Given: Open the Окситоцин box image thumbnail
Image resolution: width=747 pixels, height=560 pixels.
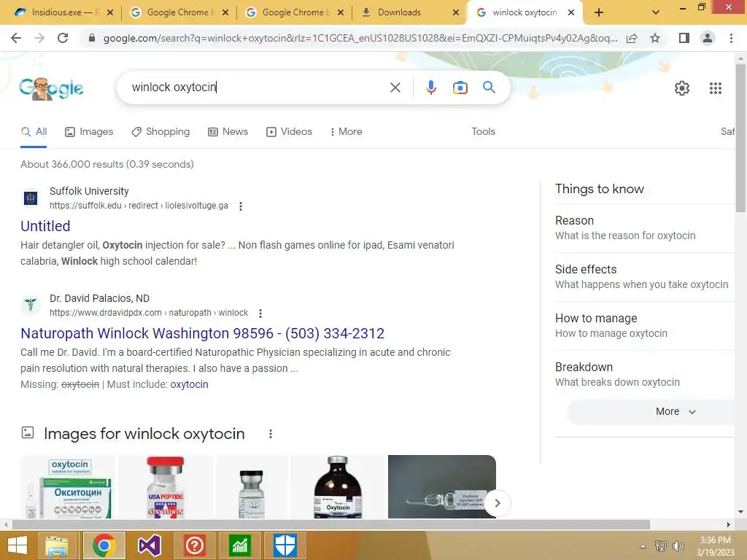Looking at the screenshot, I should (x=68, y=486).
